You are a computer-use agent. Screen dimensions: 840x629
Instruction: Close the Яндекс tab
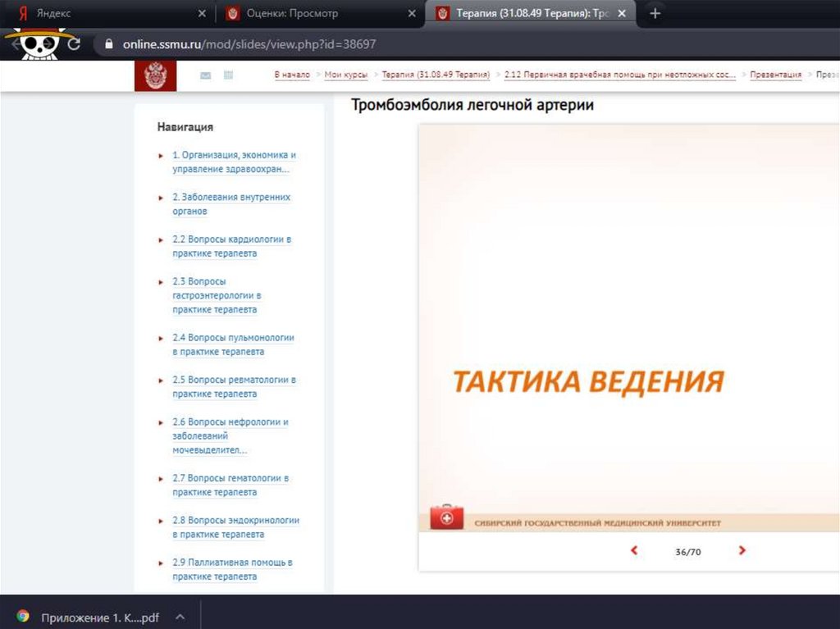click(202, 13)
